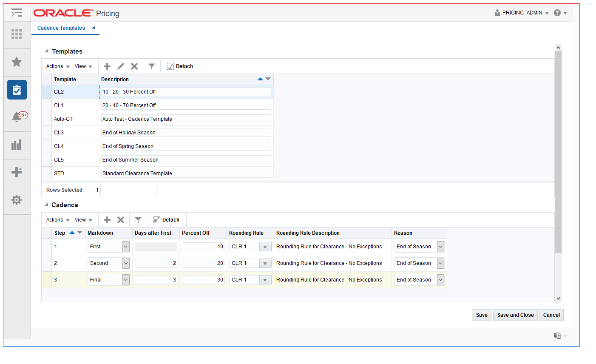596x364 pixels.
Task: Open the Actions menu in the Templates toolbar
Action: (x=57, y=66)
